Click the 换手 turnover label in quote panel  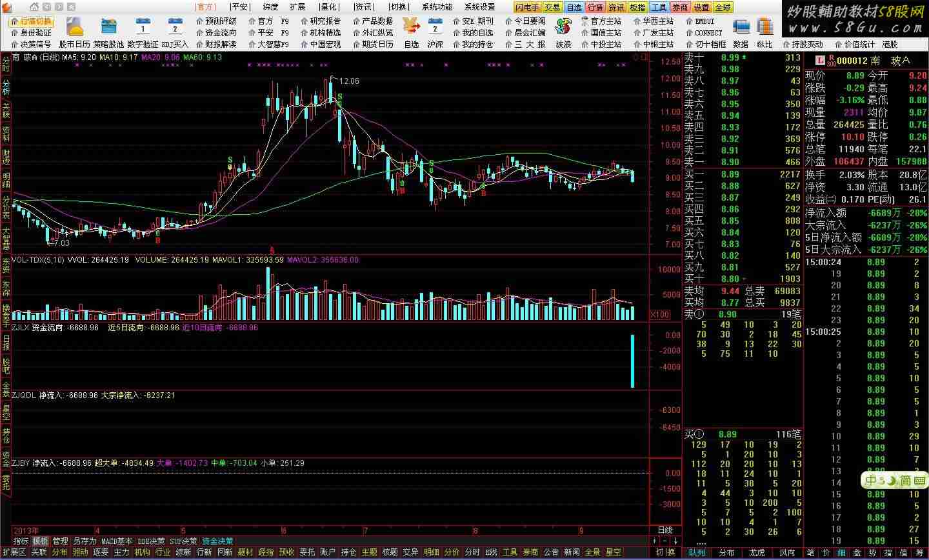814,175
